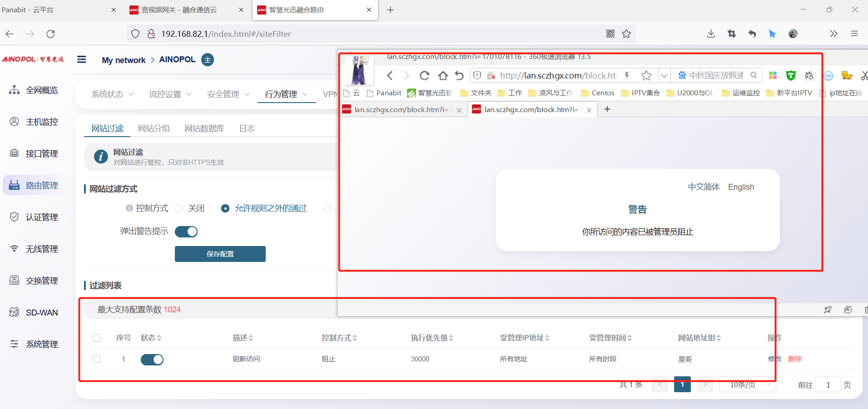This screenshot has width=868, height=409.
Task: Bookmark this page with star icon
Action: [x=626, y=34]
